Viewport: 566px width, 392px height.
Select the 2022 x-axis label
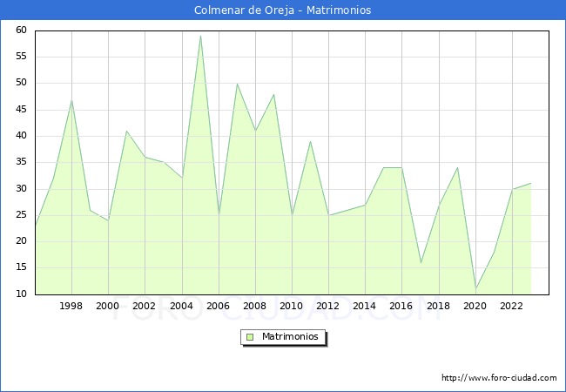coord(512,307)
